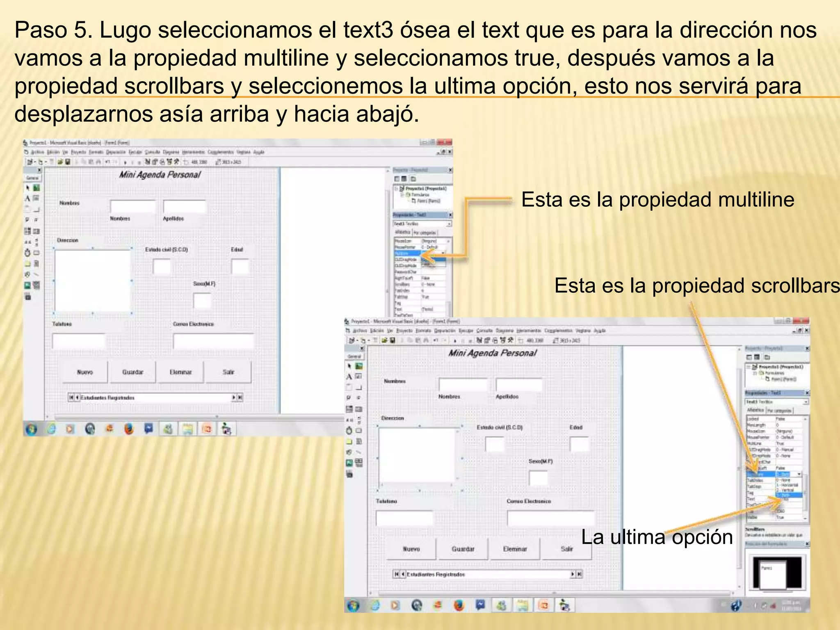840x630 pixels.
Task: Open Herramientas menu in lower VB window
Action: coord(529,331)
